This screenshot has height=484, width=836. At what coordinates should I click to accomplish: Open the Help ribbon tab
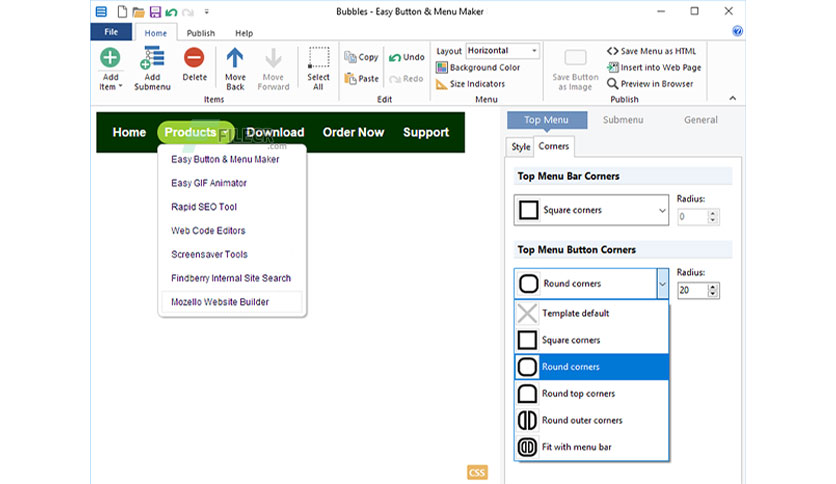(244, 33)
